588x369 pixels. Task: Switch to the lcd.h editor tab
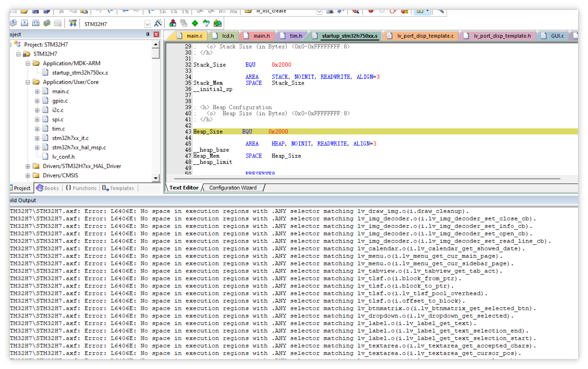(224, 36)
